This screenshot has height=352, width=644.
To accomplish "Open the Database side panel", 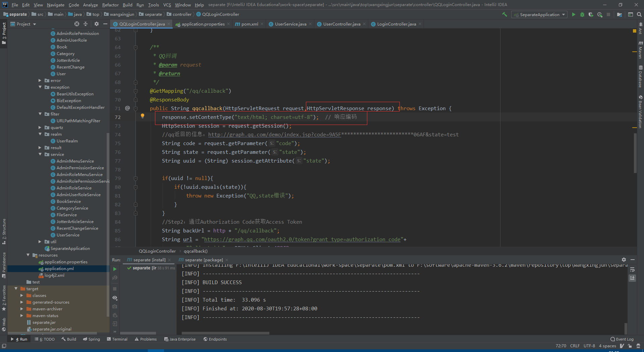I will (x=640, y=77).
